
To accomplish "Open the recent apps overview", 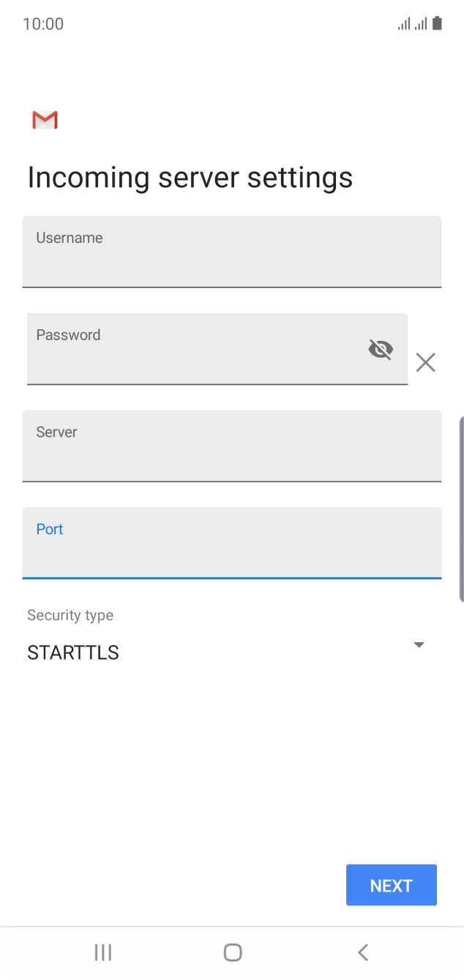I will pos(102,952).
